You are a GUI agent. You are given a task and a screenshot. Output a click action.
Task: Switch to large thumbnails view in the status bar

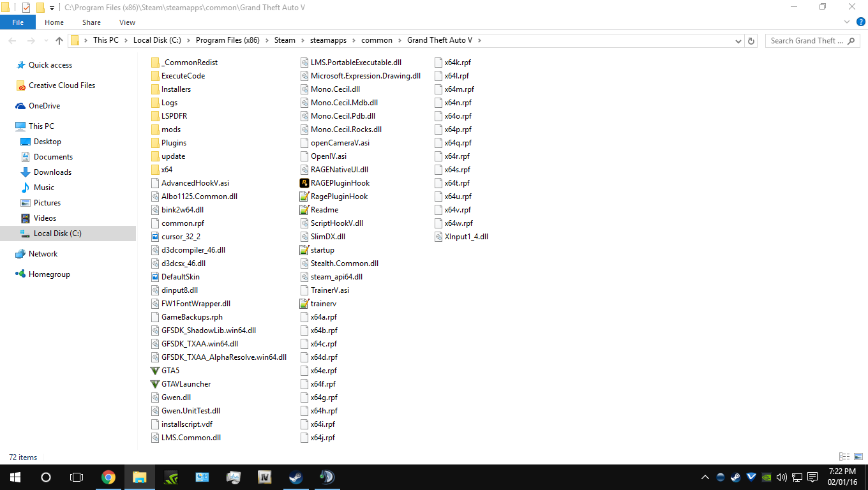tap(857, 457)
